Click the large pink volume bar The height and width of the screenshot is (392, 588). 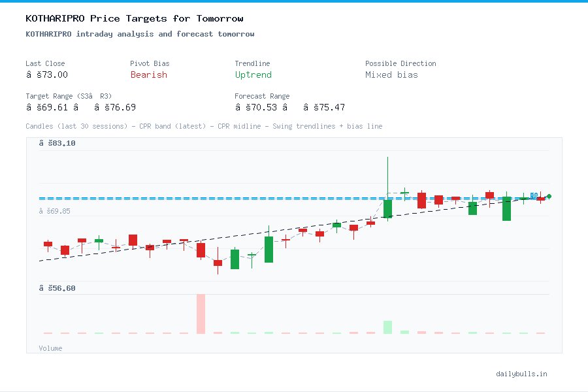coord(201,314)
